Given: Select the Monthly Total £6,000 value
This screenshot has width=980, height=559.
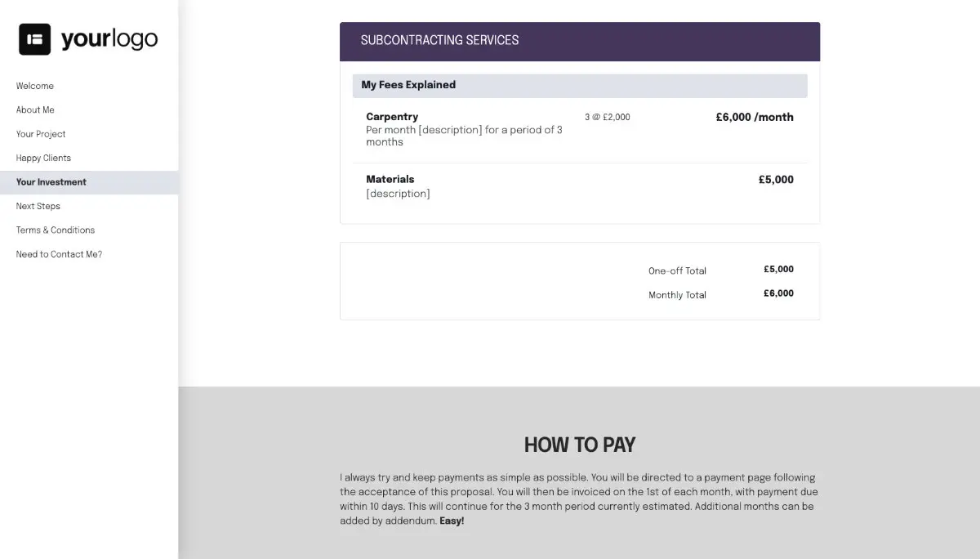Looking at the screenshot, I should click(x=777, y=293).
